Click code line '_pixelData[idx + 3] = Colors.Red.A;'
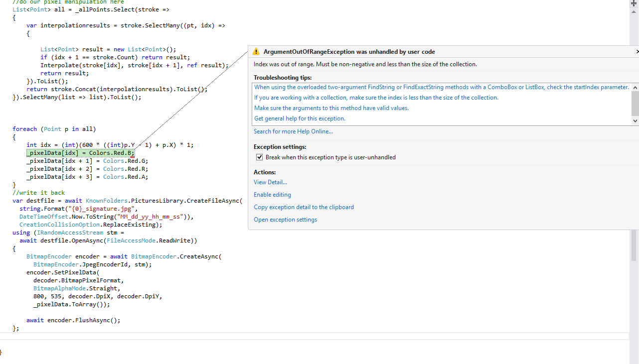 click(x=87, y=177)
